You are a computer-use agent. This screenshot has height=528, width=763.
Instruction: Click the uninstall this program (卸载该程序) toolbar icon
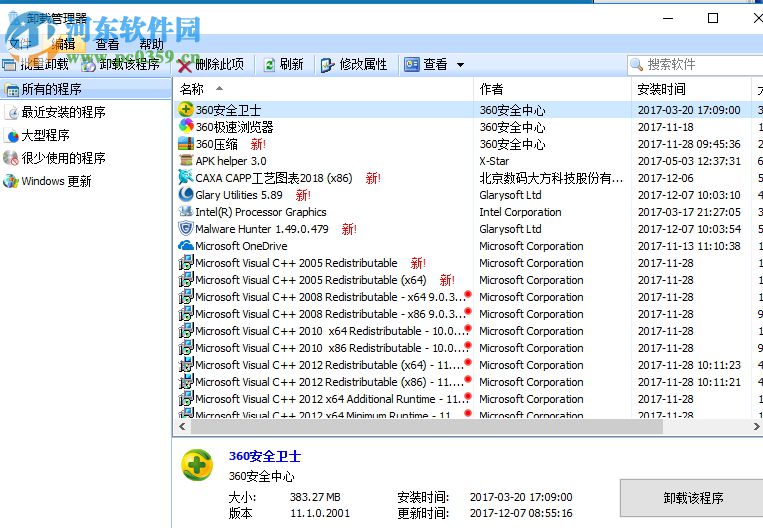pos(88,65)
